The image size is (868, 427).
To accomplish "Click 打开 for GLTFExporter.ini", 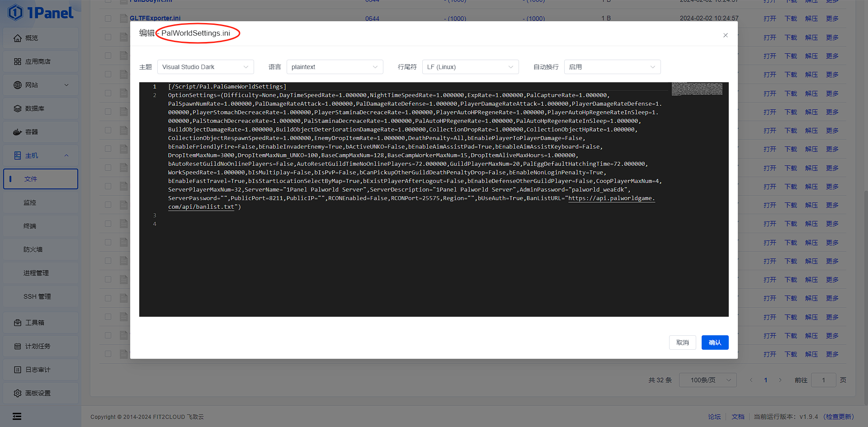I will pos(770,19).
